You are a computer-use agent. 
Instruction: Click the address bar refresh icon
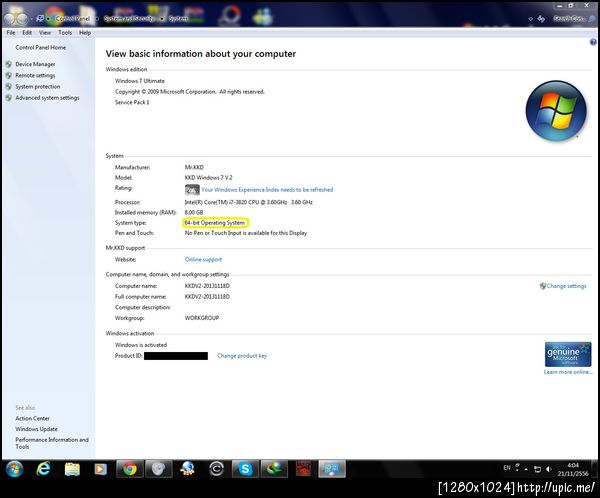[x=541, y=18]
